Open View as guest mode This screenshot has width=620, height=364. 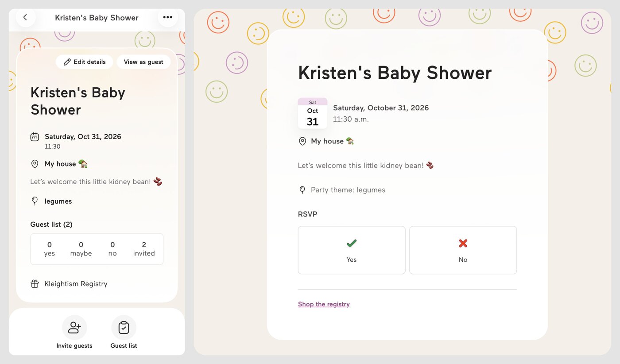(x=143, y=62)
